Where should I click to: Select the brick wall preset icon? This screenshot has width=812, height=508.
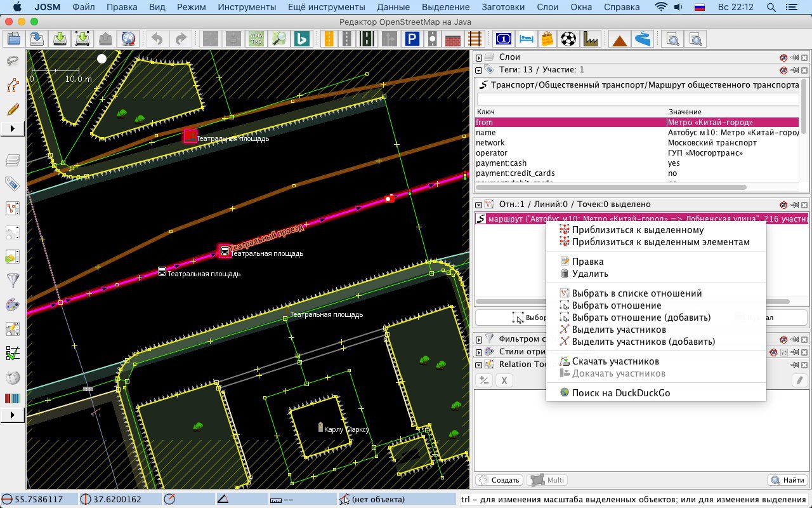click(x=452, y=39)
